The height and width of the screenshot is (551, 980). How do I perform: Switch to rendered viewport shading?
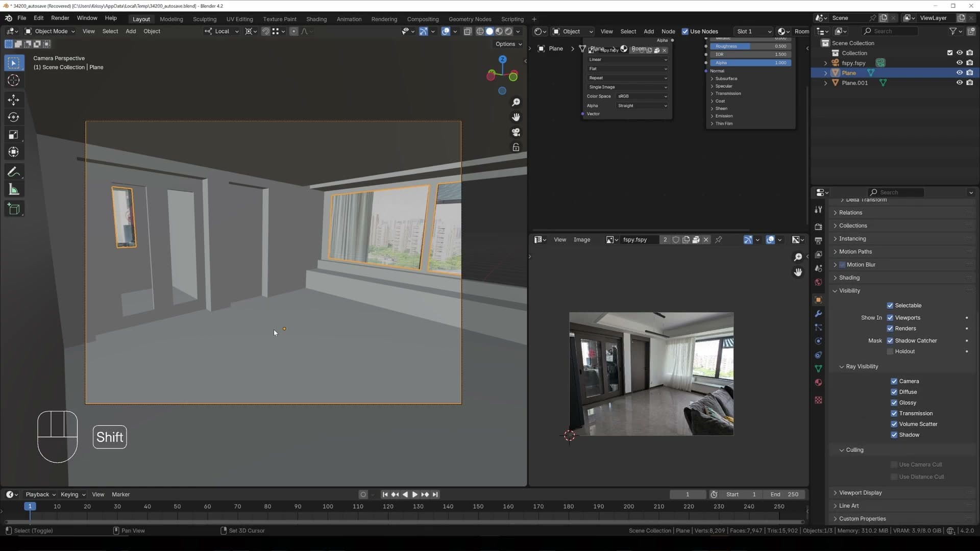pos(509,32)
